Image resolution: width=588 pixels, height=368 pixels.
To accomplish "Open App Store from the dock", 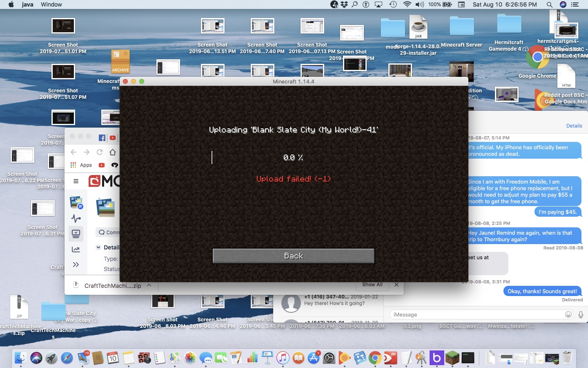I will (314, 358).
